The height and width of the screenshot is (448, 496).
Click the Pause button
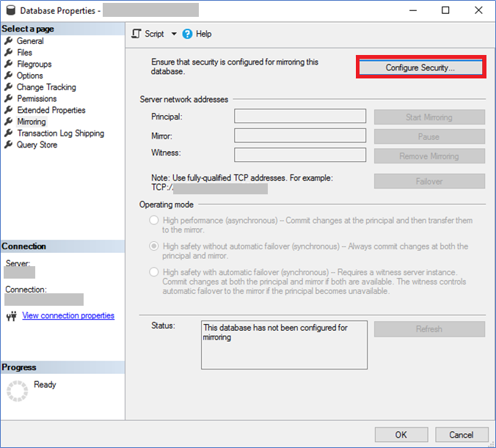(429, 136)
